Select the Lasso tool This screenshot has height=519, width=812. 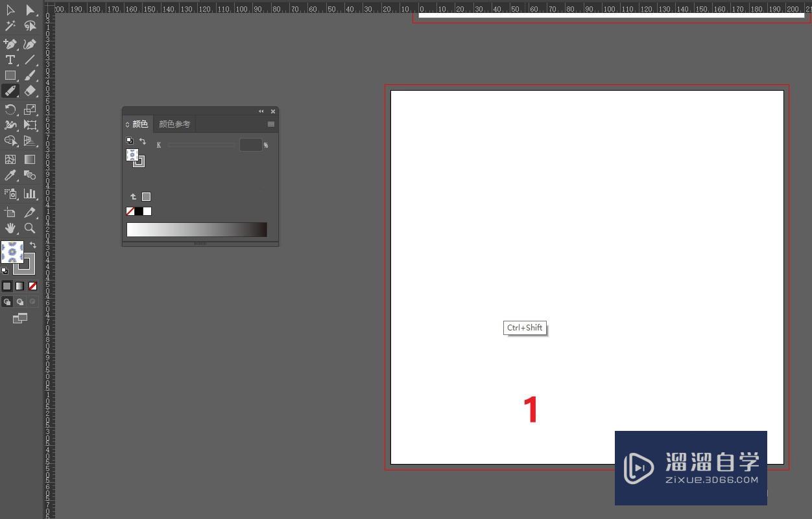pos(30,26)
